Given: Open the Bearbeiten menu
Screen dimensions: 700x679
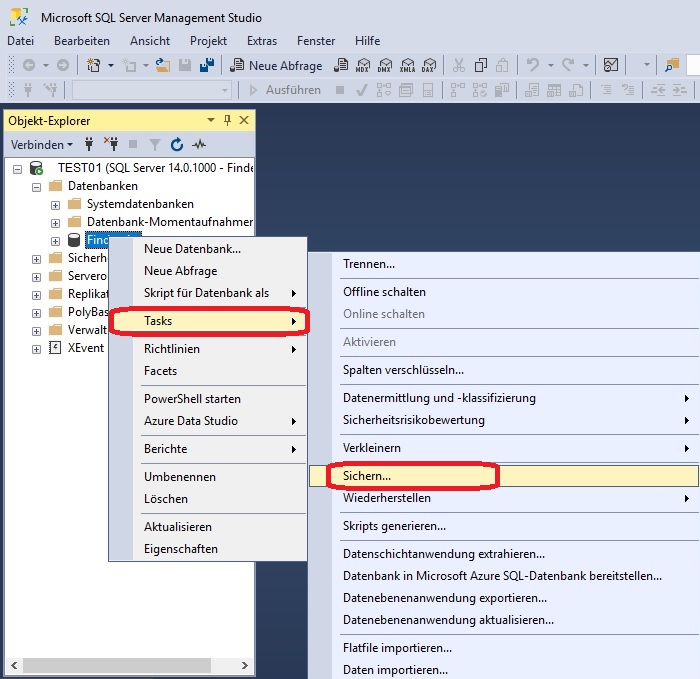Looking at the screenshot, I should pos(82,41).
